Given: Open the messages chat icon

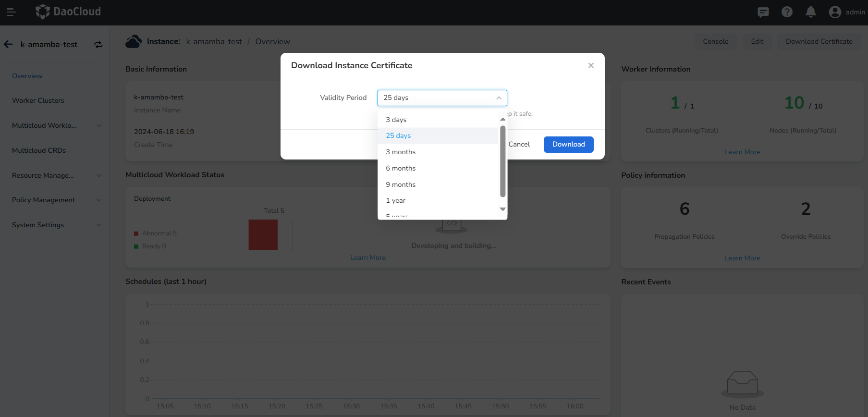Looking at the screenshot, I should [x=763, y=12].
